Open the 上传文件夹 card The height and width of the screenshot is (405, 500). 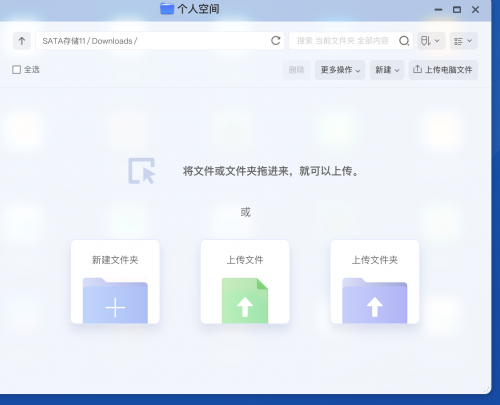click(x=375, y=282)
